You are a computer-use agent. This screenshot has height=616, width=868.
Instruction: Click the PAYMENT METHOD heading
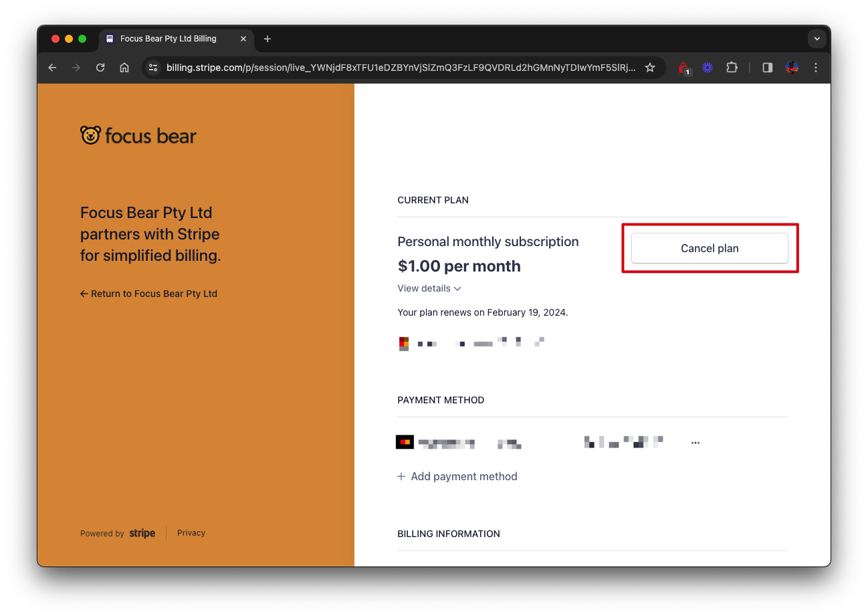click(441, 400)
